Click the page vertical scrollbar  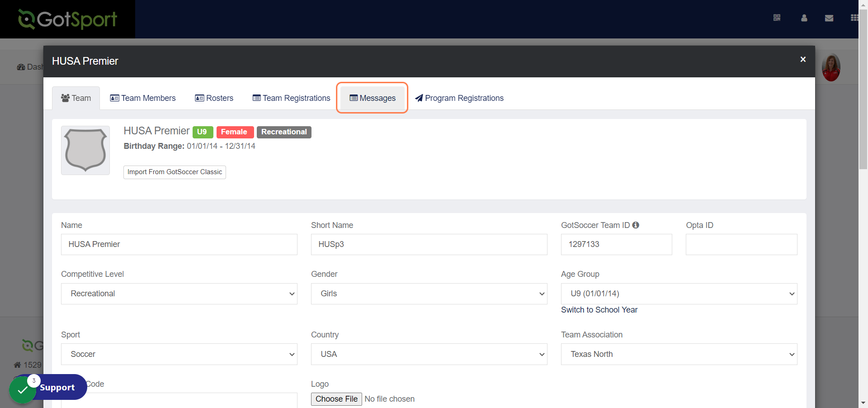863,89
